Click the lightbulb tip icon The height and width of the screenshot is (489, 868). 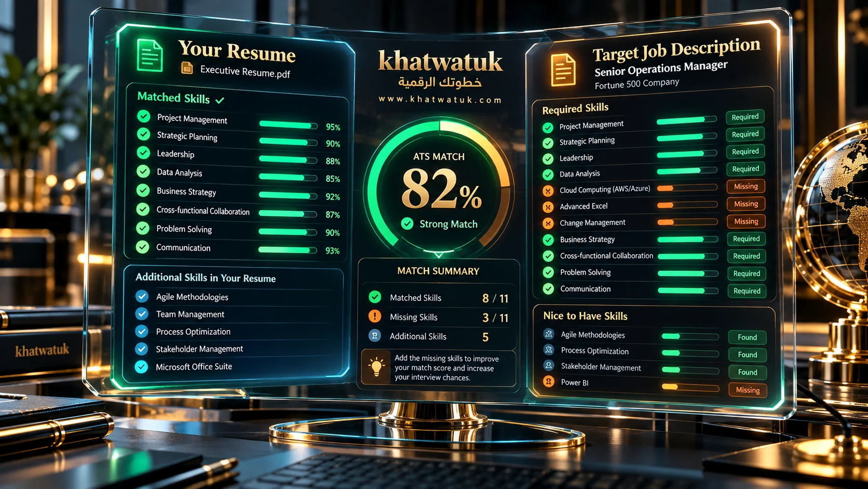pyautogui.click(x=376, y=366)
